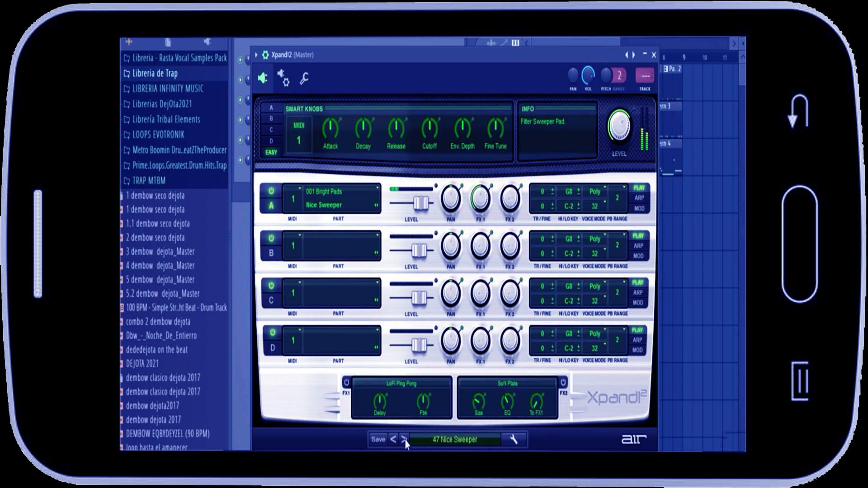This screenshot has height=488, width=868.
Task: Toggle Part C power button
Action: coord(271,286)
